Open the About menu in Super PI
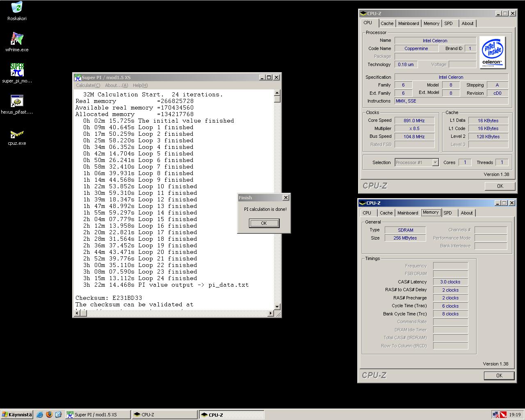525x420 pixels. (x=116, y=85)
